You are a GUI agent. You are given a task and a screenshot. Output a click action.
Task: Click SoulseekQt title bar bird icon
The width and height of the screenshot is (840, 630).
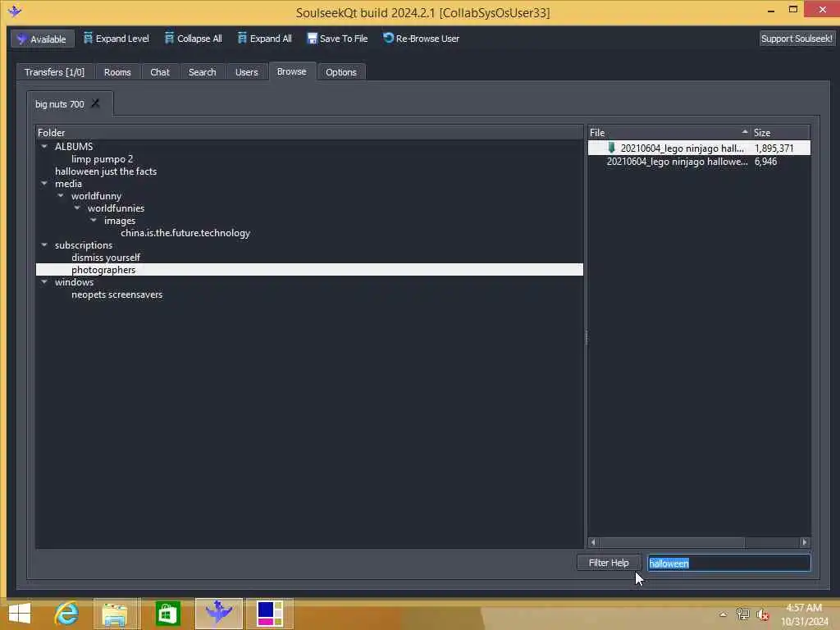[x=15, y=11]
